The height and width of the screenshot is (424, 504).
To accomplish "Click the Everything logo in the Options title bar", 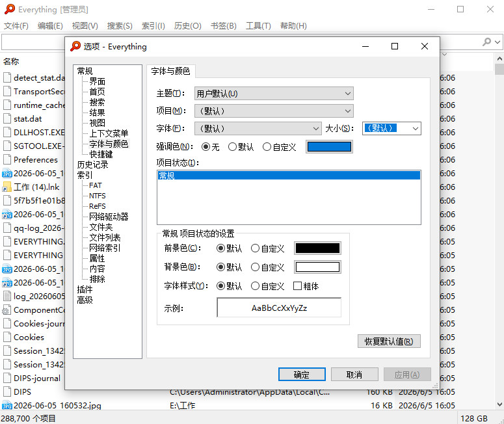I will [x=75, y=46].
